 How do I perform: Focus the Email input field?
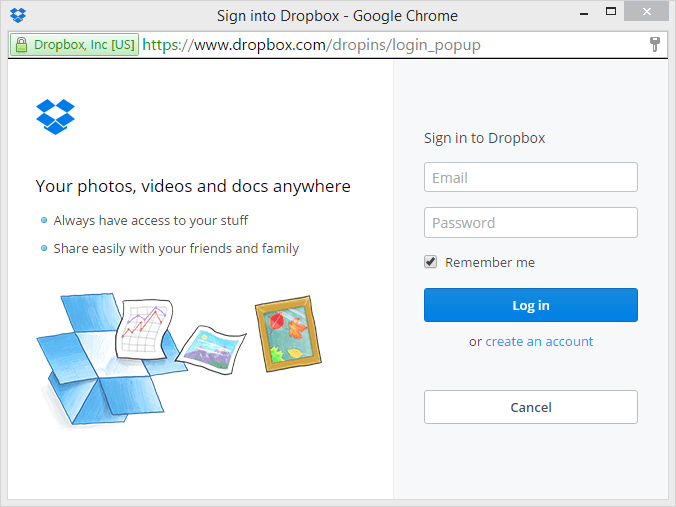click(x=531, y=177)
